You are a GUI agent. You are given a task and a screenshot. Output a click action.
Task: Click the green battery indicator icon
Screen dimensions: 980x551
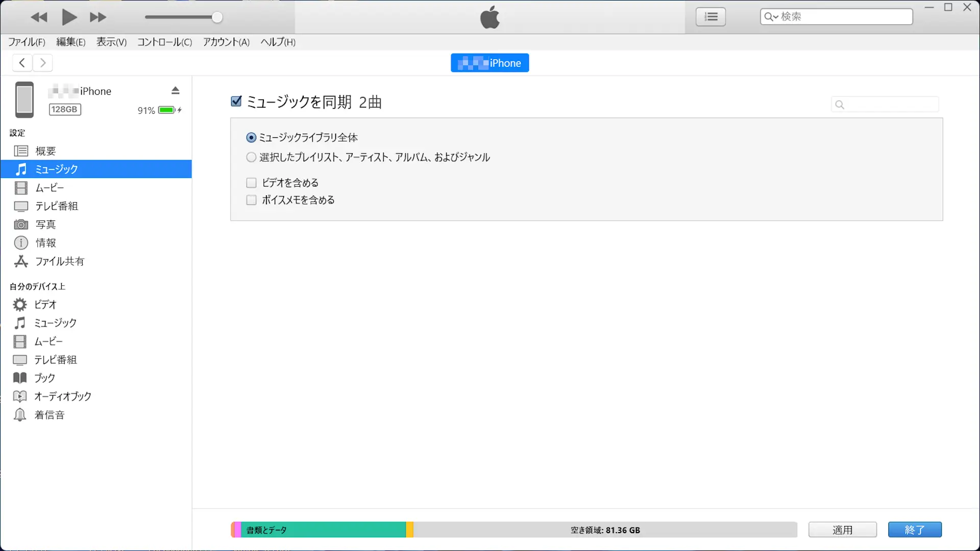[x=167, y=110]
